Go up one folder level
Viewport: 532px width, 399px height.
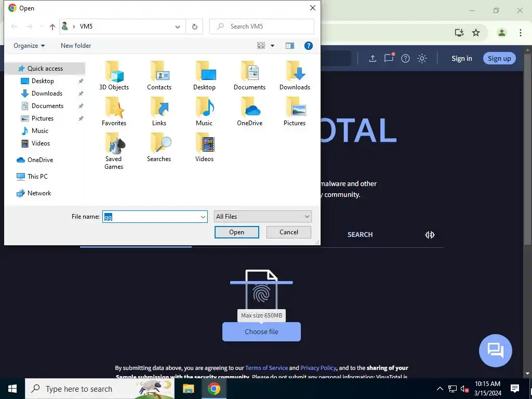[x=52, y=26]
